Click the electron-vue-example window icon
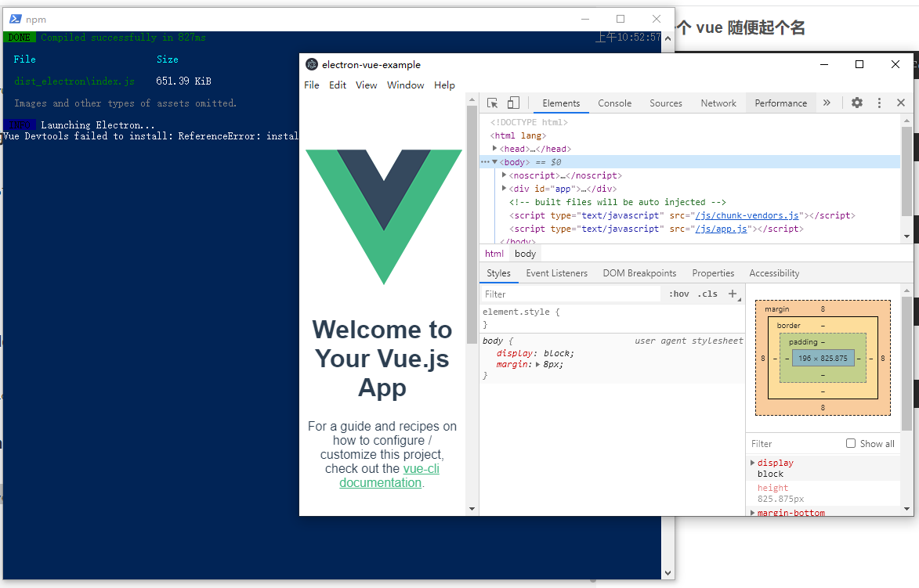919x588 pixels. click(x=312, y=64)
